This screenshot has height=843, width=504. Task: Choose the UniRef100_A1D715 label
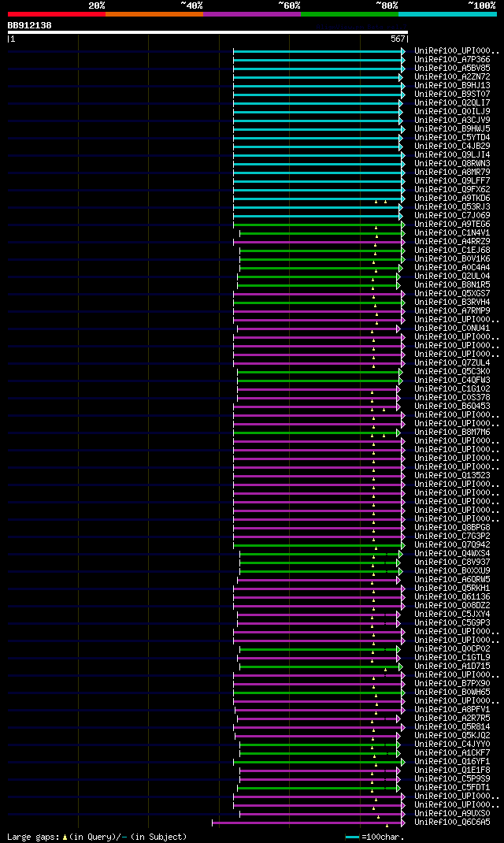pyautogui.click(x=452, y=667)
